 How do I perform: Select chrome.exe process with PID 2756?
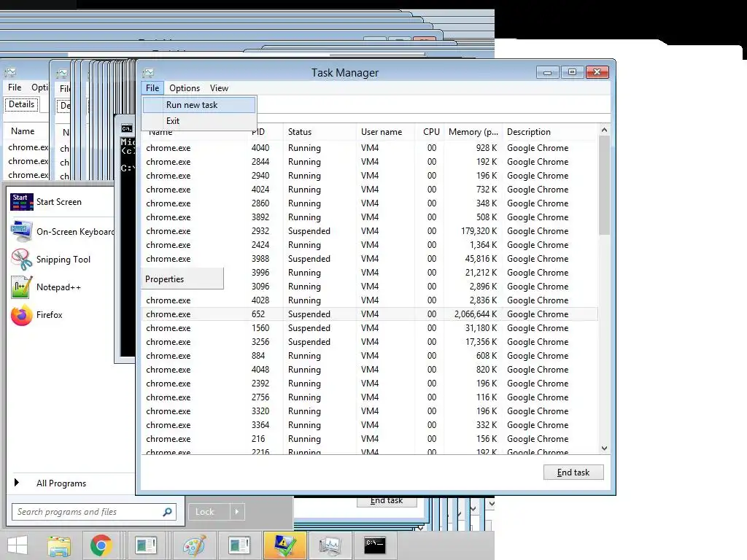tap(369, 397)
